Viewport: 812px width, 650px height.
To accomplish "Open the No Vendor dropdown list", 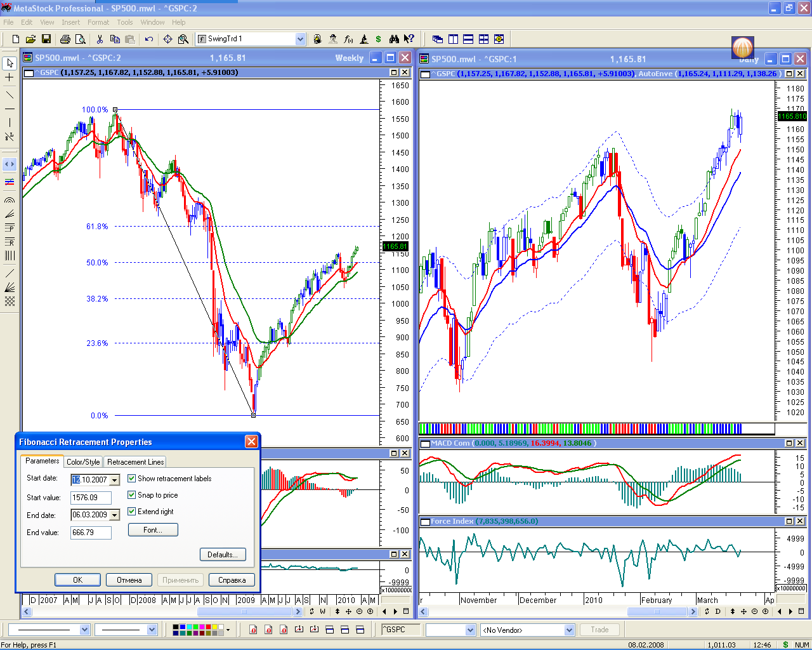I will click(x=568, y=630).
